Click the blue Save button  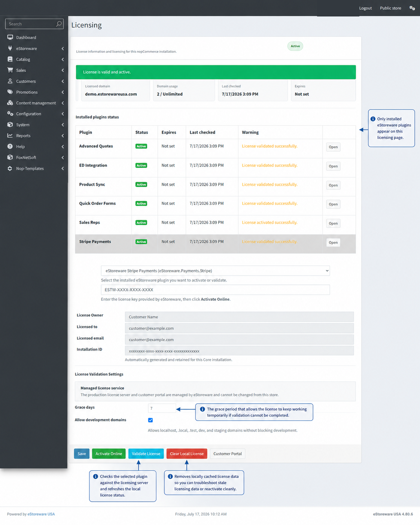[82, 453]
